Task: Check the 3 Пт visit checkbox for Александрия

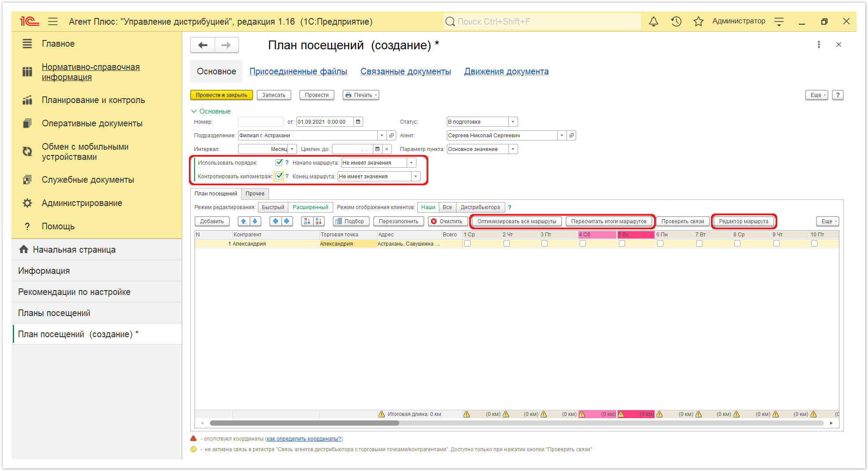Action: tap(544, 243)
